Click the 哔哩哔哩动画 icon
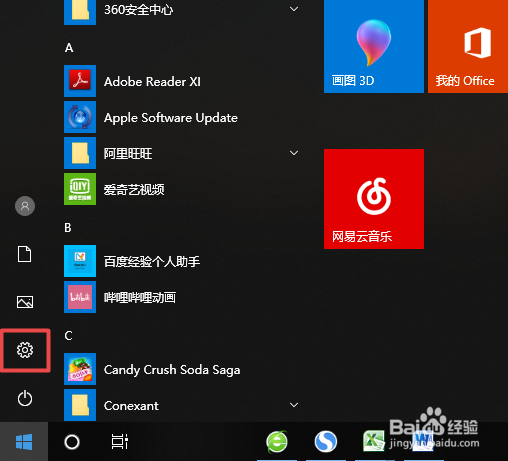The image size is (508, 461). [x=80, y=297]
